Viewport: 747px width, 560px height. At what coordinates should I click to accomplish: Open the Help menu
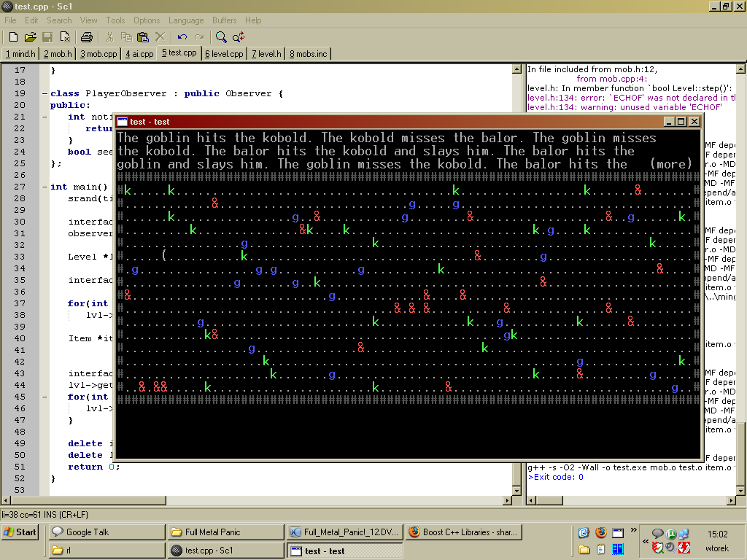pyautogui.click(x=253, y=20)
